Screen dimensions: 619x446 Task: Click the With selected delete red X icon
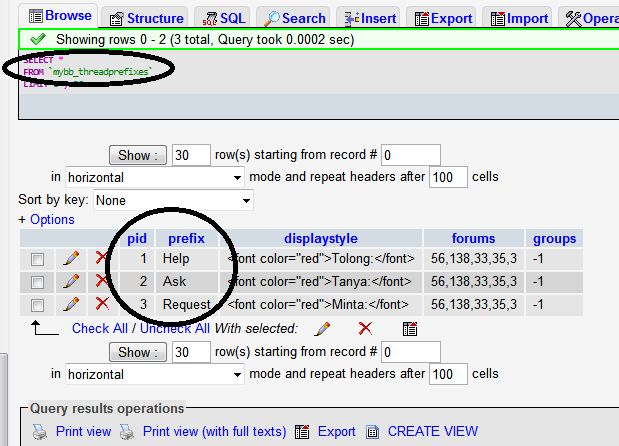(365, 328)
